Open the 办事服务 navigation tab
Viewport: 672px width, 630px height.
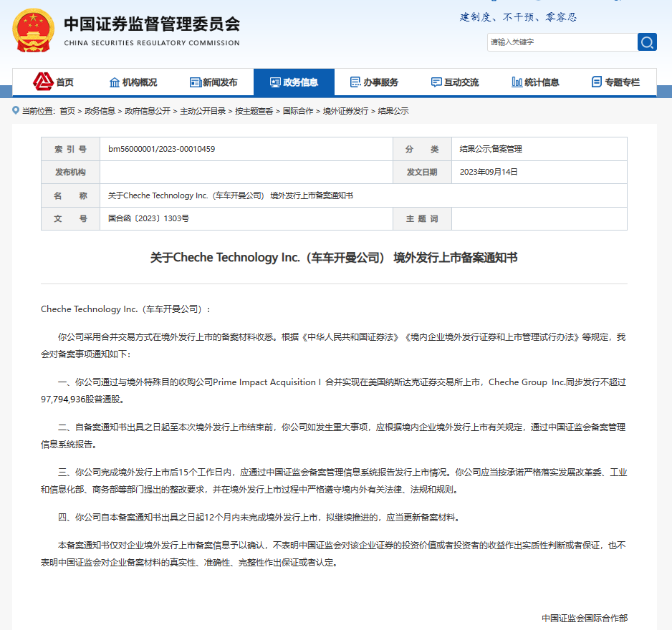(374, 82)
